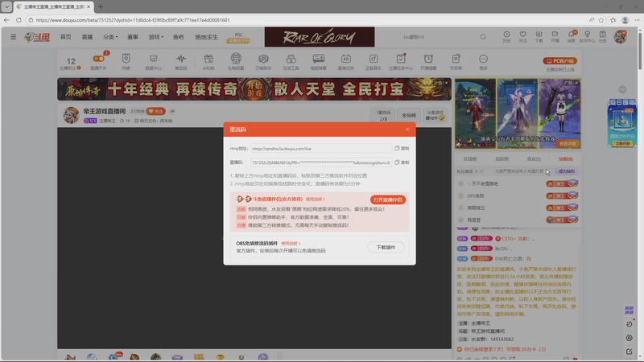The height and width of the screenshot is (362, 644).
Task: Click the streamer avatar beside 帝王游戏直播间
Action: coord(71,115)
